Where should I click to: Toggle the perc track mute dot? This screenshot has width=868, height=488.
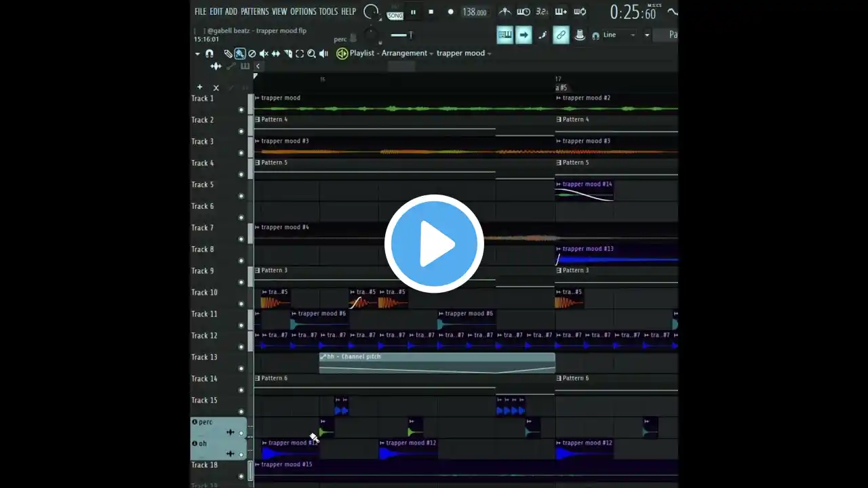click(241, 433)
